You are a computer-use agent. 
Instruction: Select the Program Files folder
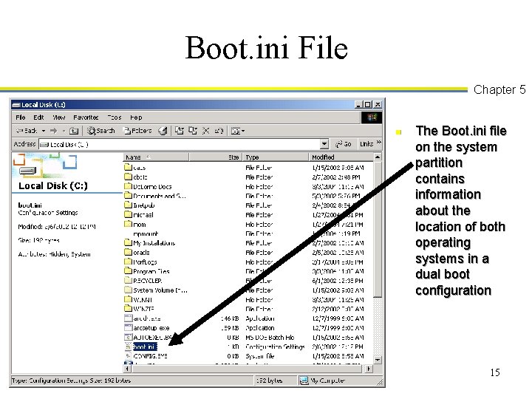(146, 271)
